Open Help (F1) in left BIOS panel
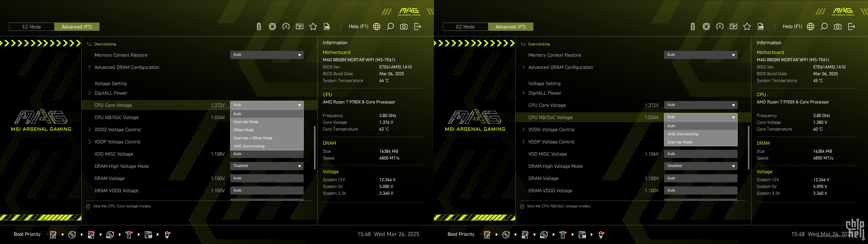 coord(359,26)
